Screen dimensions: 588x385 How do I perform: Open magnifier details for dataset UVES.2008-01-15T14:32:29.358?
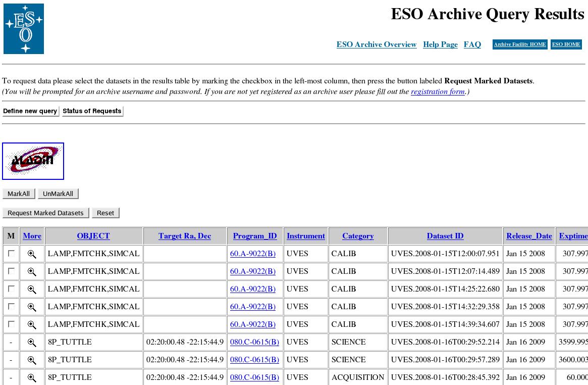pyautogui.click(x=32, y=307)
